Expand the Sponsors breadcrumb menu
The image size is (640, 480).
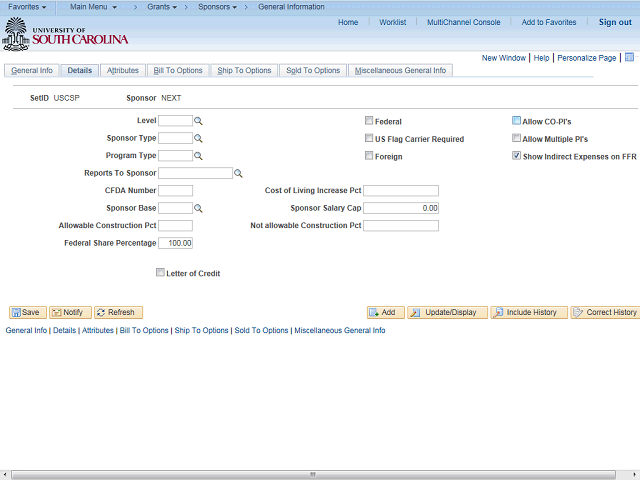(218, 7)
